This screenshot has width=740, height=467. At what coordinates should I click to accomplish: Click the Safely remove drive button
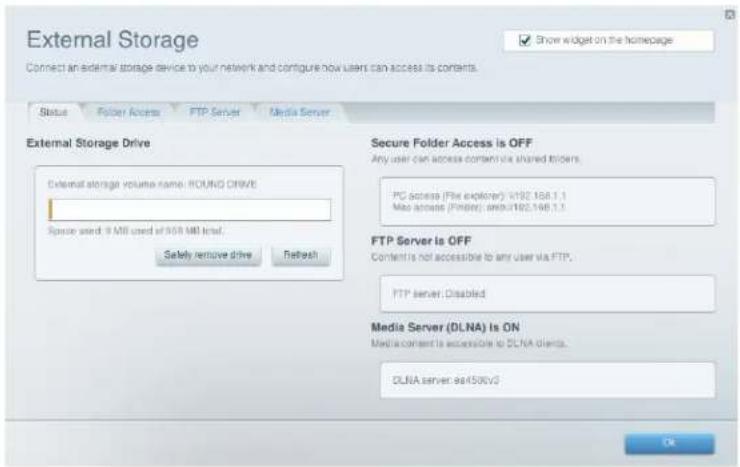point(208,255)
